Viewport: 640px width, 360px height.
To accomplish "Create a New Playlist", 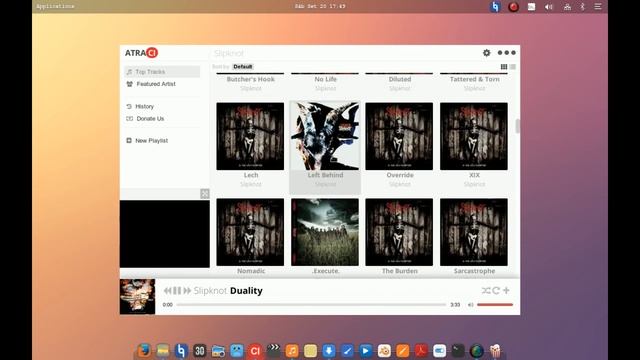I will click(151, 140).
